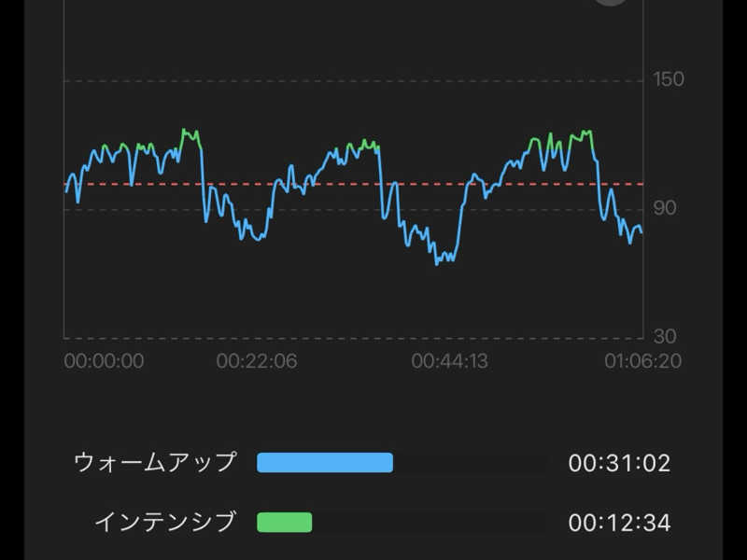Tap the middle green peak on the graph

(364, 145)
